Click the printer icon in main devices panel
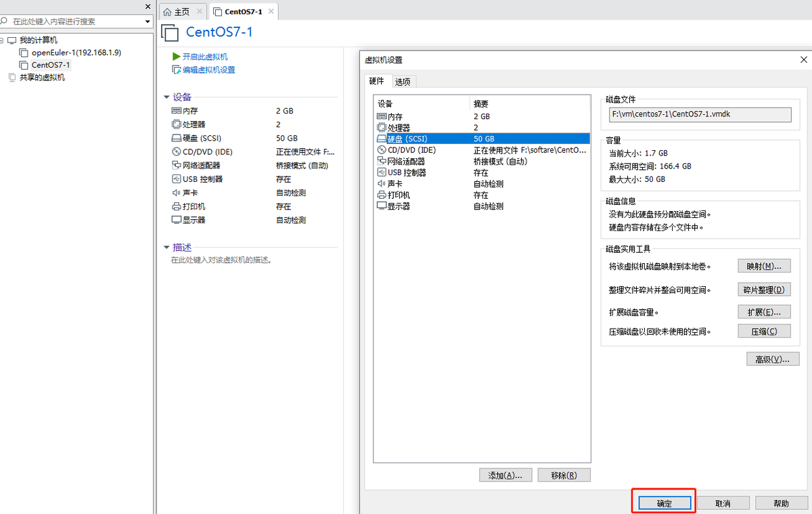The image size is (812, 514). (x=177, y=206)
